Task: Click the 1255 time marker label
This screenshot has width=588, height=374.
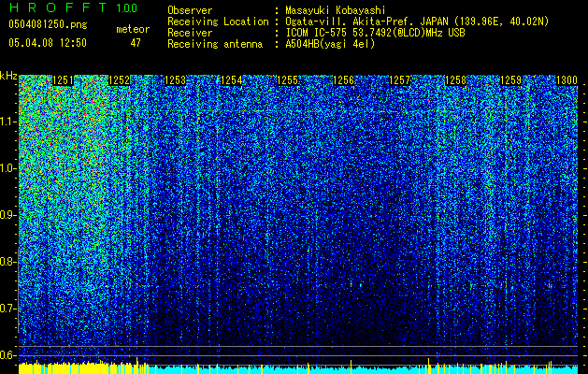Action: click(x=287, y=80)
